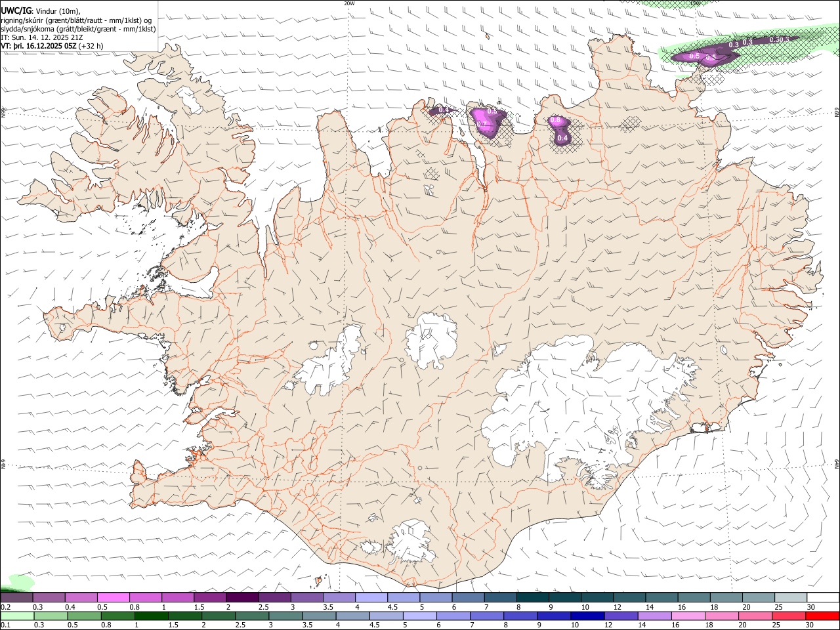Click the 'IT: Sun. 14. 12. 2025 21Z' line

tap(41, 37)
